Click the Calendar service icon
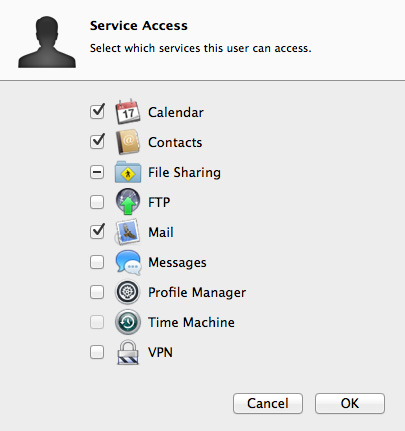The image size is (405, 431). (128, 112)
